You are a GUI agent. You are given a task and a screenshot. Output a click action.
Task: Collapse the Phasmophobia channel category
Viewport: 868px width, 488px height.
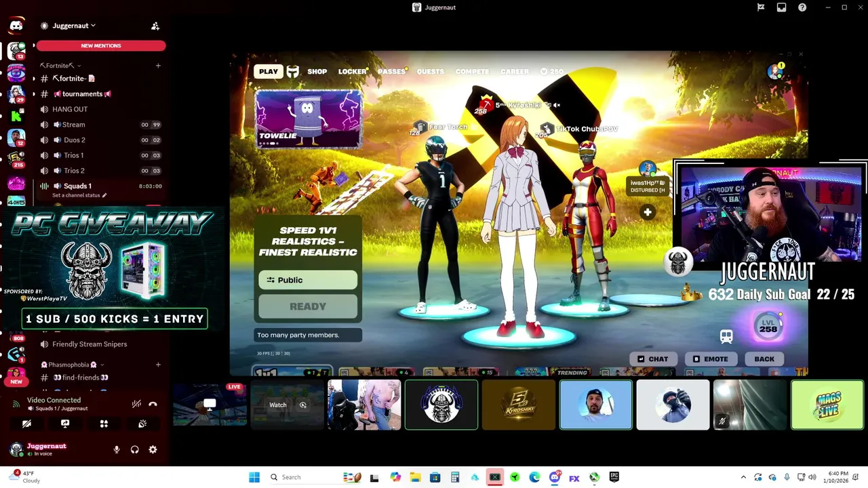click(x=72, y=365)
